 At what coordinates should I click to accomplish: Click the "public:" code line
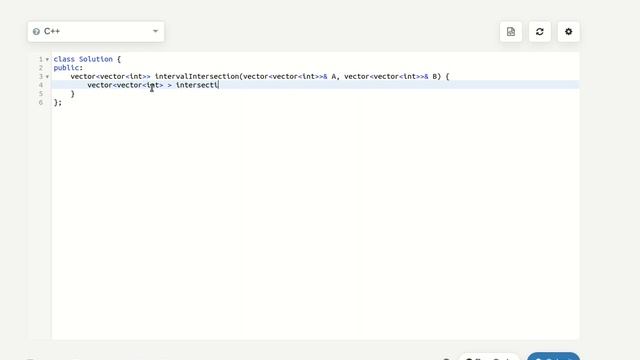pos(68,68)
